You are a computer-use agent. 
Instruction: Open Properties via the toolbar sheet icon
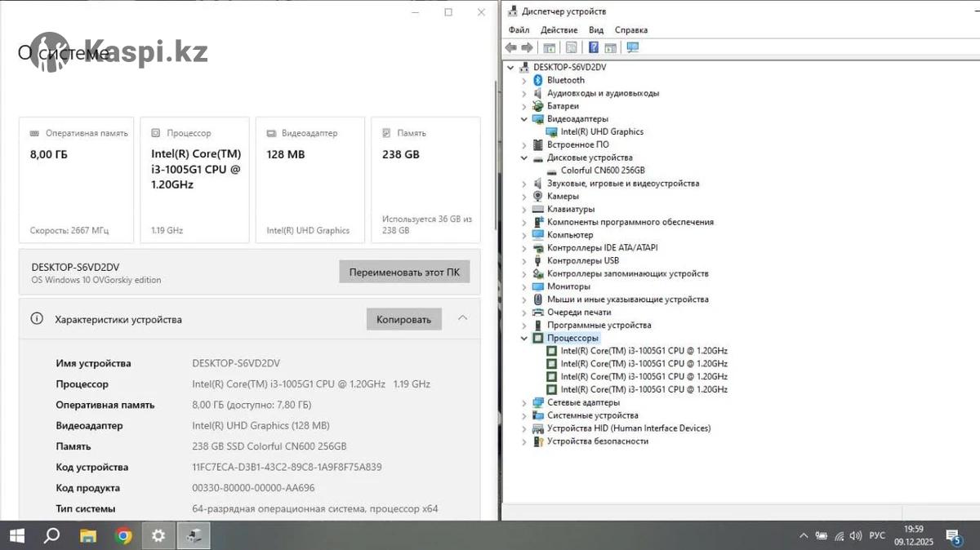click(x=571, y=47)
